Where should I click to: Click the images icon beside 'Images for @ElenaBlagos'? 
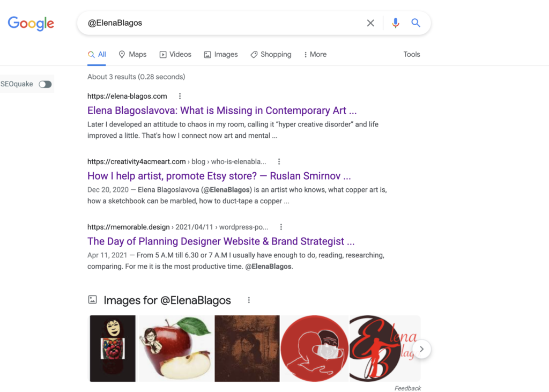click(x=92, y=300)
